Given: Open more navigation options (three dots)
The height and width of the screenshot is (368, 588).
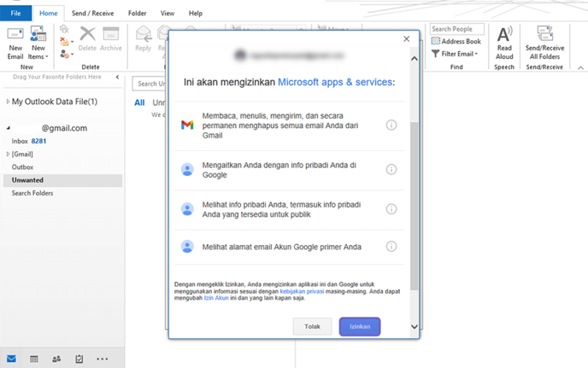Looking at the screenshot, I should coord(102,359).
